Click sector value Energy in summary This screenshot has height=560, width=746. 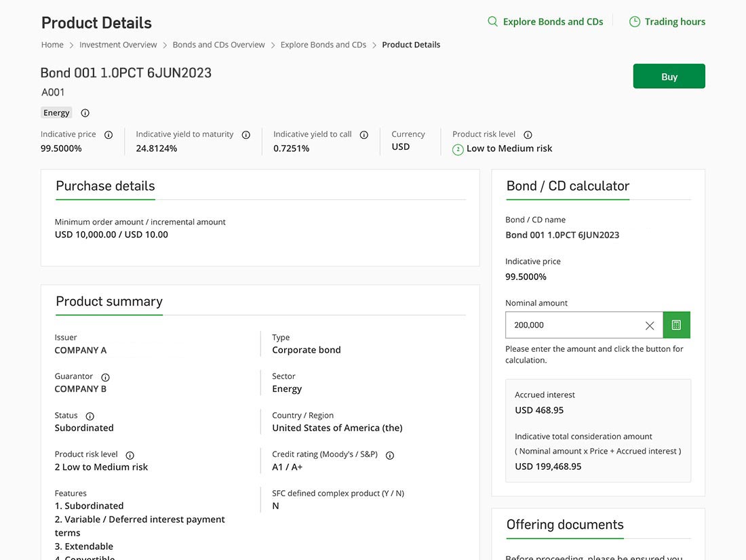click(287, 388)
